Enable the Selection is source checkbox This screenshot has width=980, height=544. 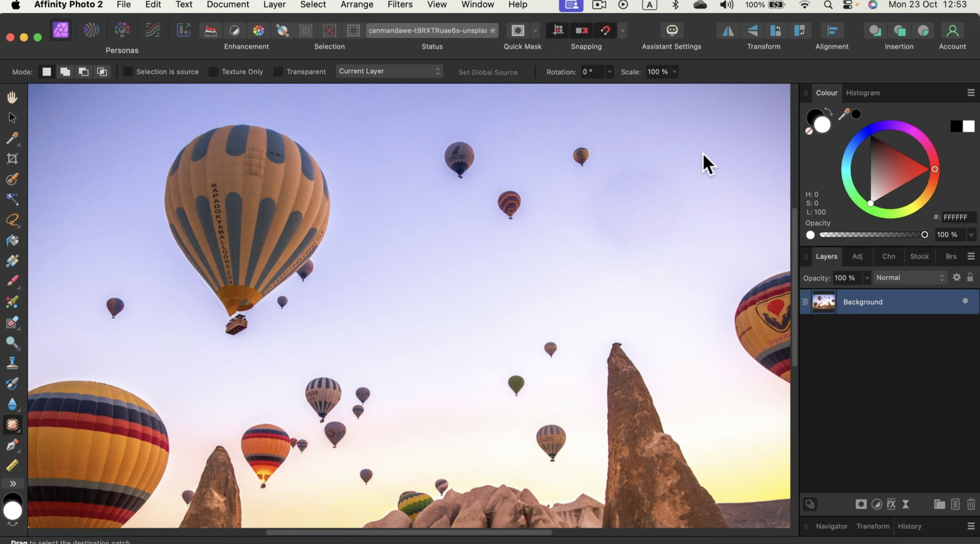[x=128, y=72]
